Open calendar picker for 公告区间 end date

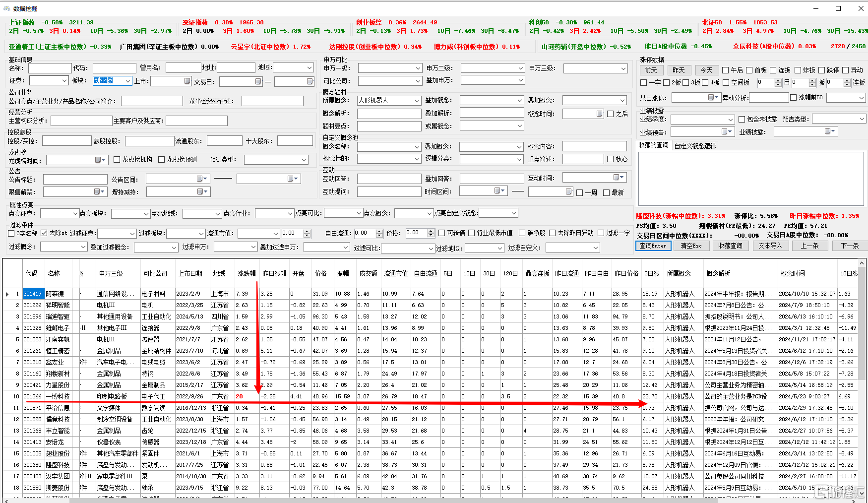[293, 179]
